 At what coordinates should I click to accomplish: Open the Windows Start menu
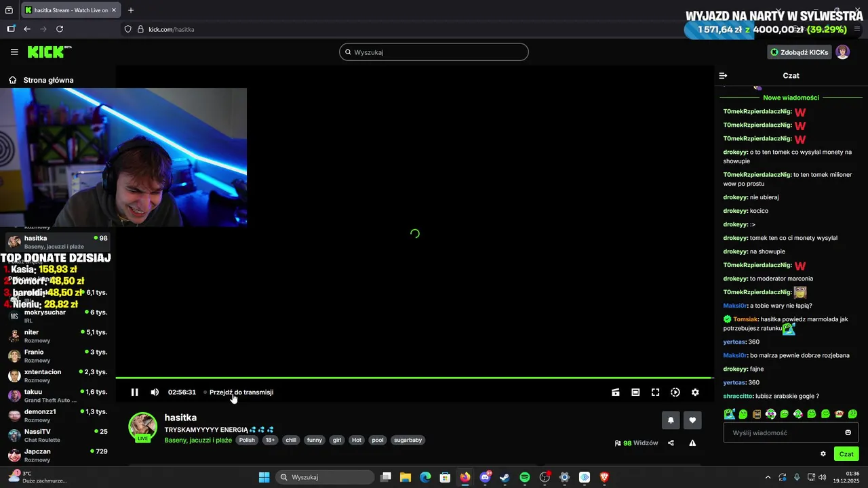coord(264,477)
